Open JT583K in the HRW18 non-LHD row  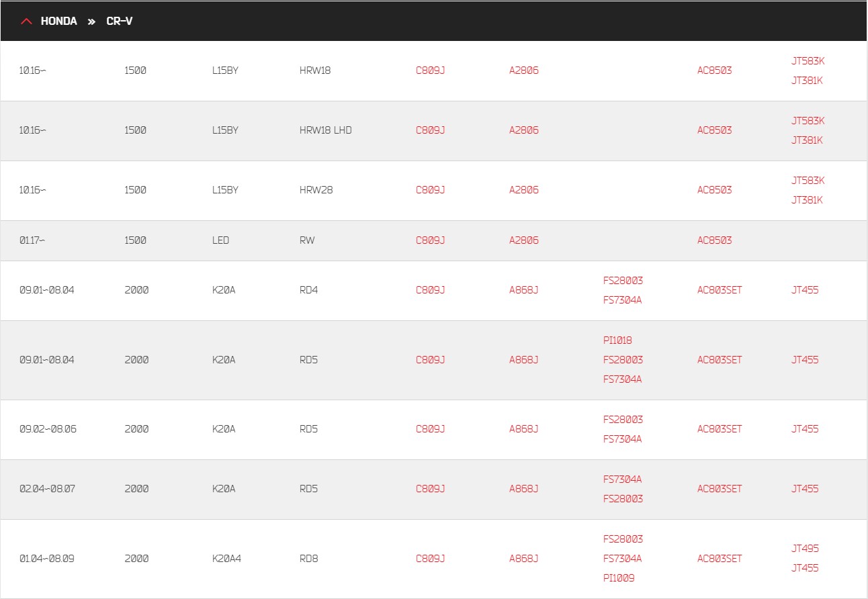click(x=808, y=61)
